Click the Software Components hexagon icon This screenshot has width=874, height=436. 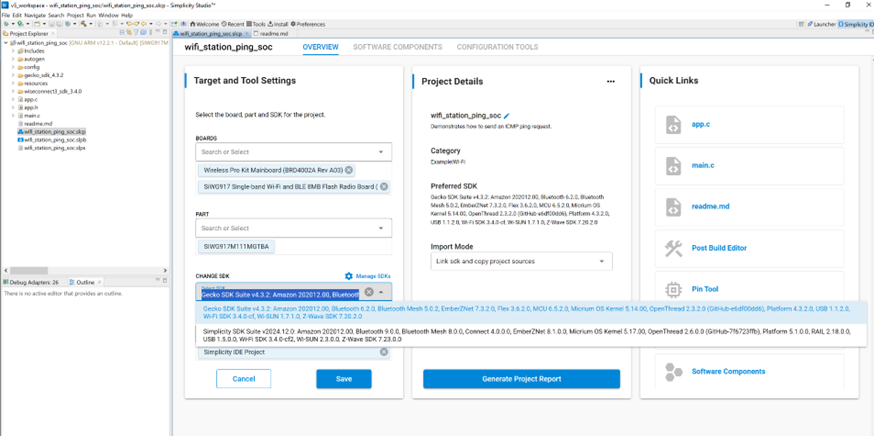point(673,371)
